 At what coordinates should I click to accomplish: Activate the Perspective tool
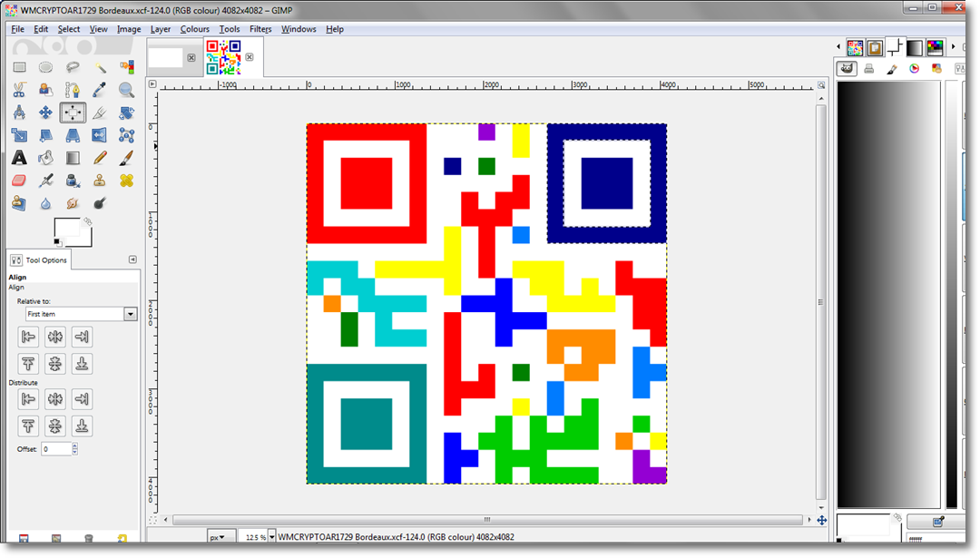pos(73,135)
